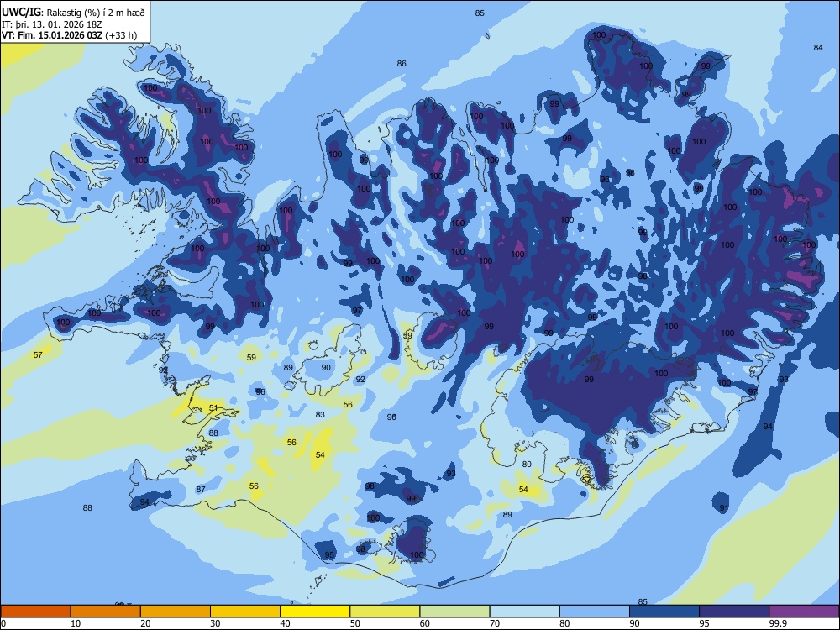Click the title text 'Rakastig (%) í 2 m hæð'
This screenshot has width=840, height=630.
[x=97, y=13]
